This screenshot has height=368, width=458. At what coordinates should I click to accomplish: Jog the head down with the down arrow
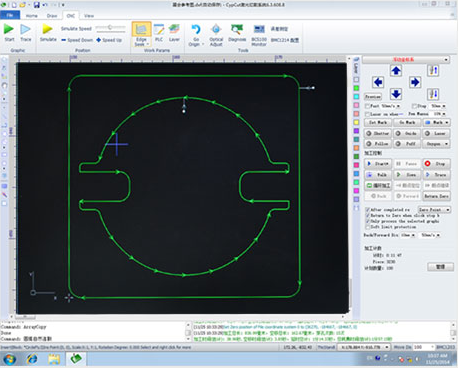396,94
